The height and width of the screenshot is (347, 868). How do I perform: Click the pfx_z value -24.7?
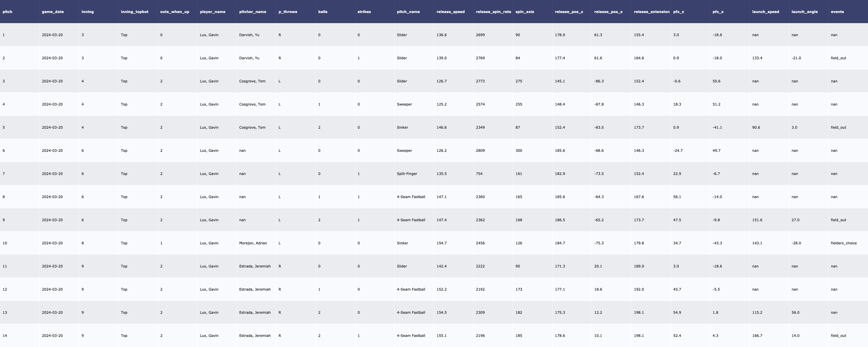(678, 151)
